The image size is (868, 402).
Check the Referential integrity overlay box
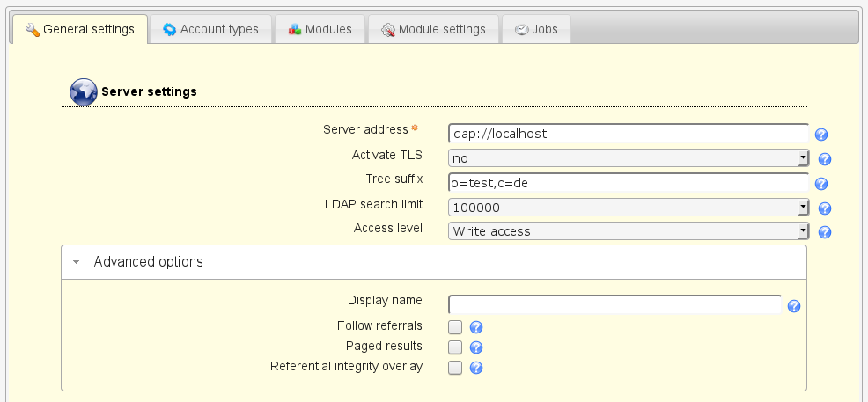[x=455, y=368]
